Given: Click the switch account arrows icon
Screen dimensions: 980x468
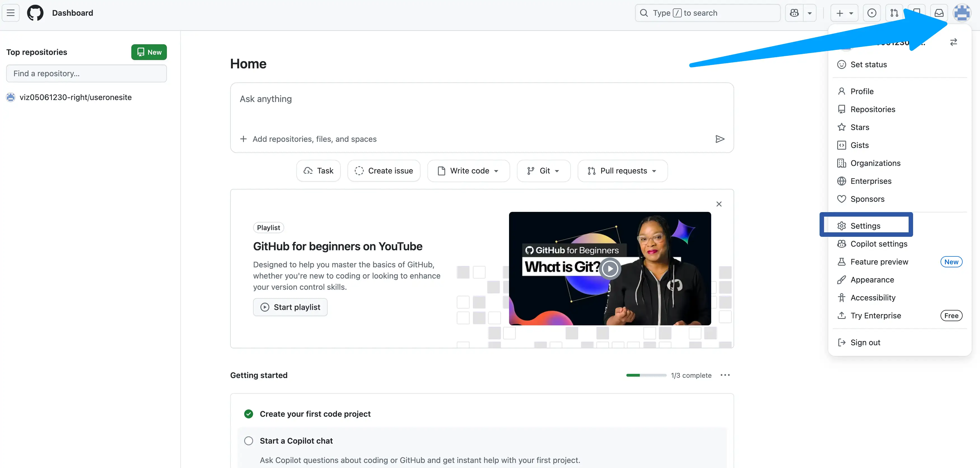Looking at the screenshot, I should click(953, 42).
